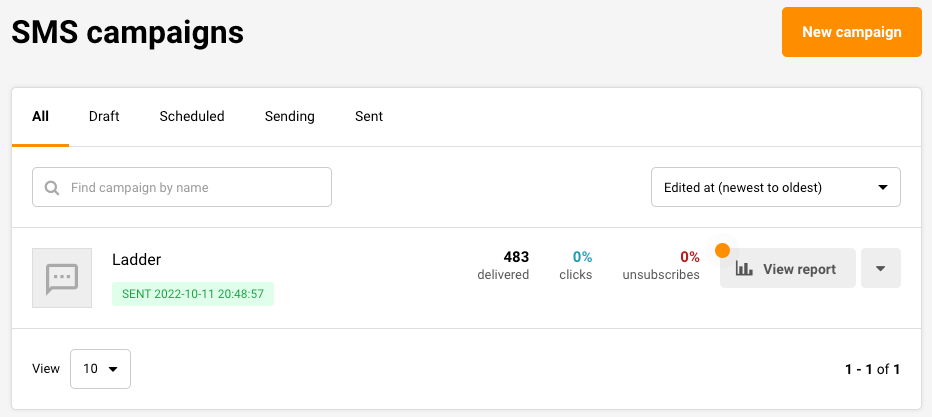Open the Ladder campaign name
Screen dimensions: 932x417
pos(137,259)
